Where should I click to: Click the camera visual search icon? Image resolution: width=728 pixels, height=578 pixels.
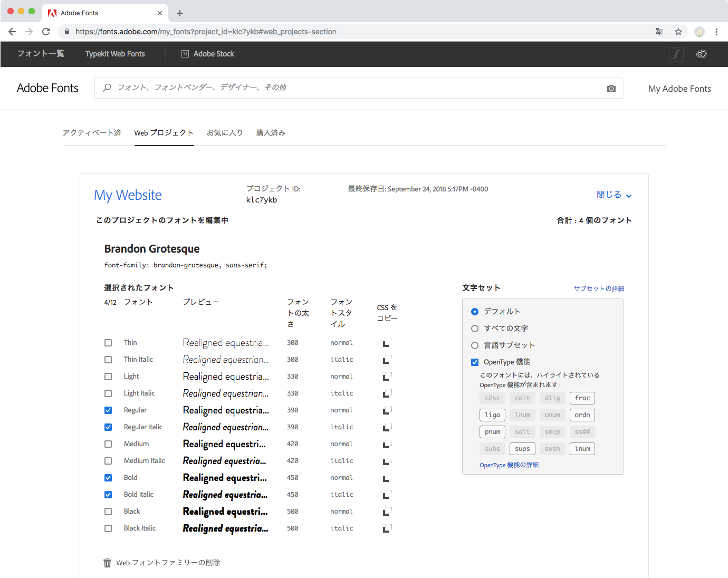coord(611,88)
